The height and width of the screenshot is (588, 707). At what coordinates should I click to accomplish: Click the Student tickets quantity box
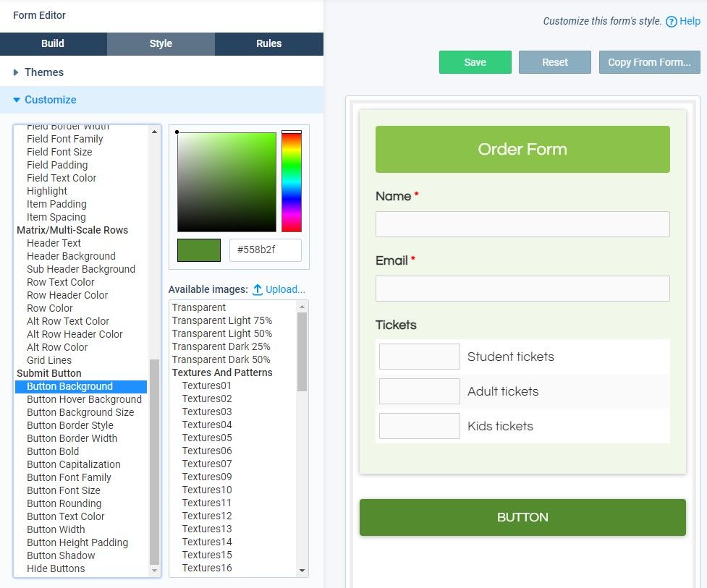coord(419,357)
